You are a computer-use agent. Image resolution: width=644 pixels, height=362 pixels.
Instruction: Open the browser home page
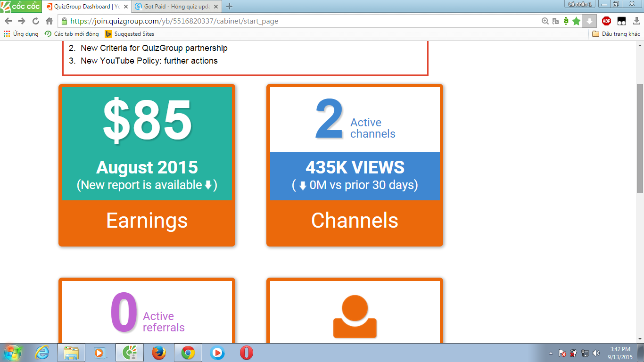[49, 21]
